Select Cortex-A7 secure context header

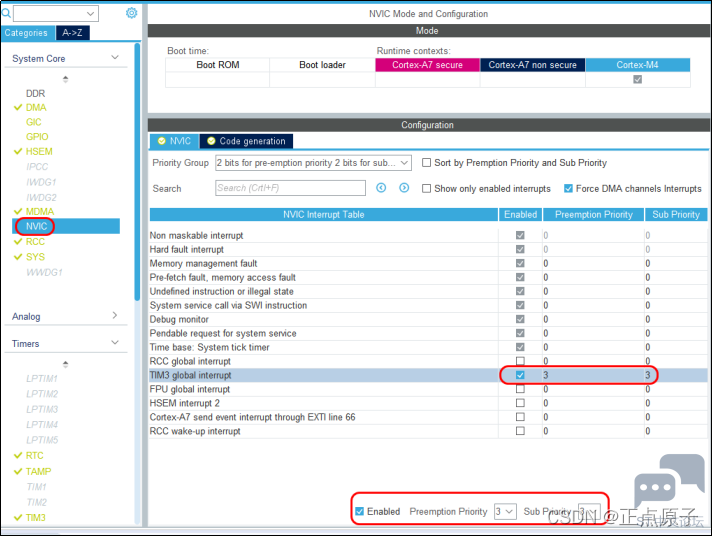tap(427, 65)
